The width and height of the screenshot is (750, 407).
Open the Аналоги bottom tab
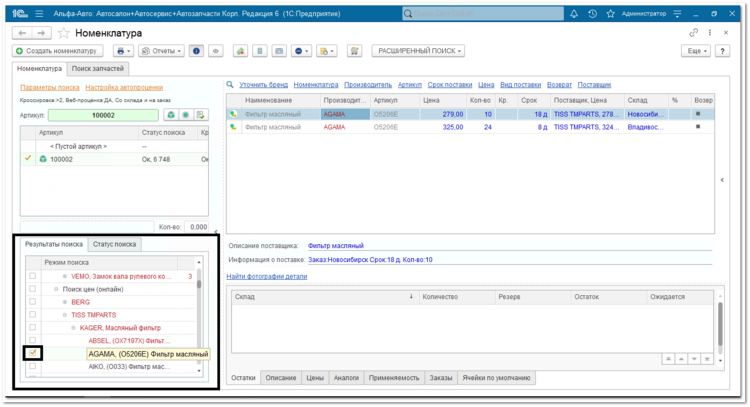(346, 378)
